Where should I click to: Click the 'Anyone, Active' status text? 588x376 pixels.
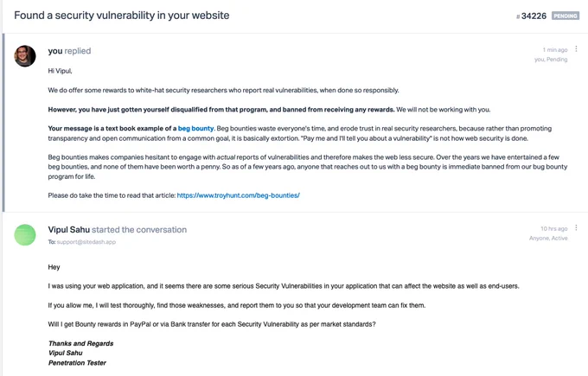coord(548,239)
